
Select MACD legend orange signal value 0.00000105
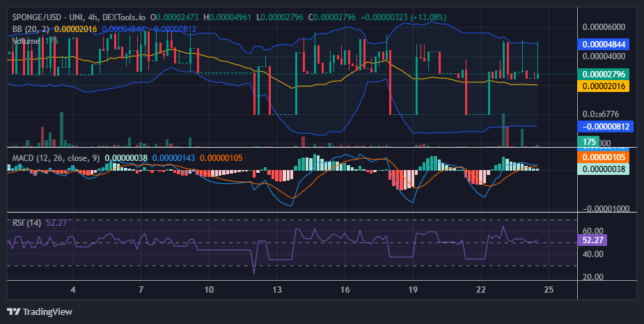(x=221, y=158)
